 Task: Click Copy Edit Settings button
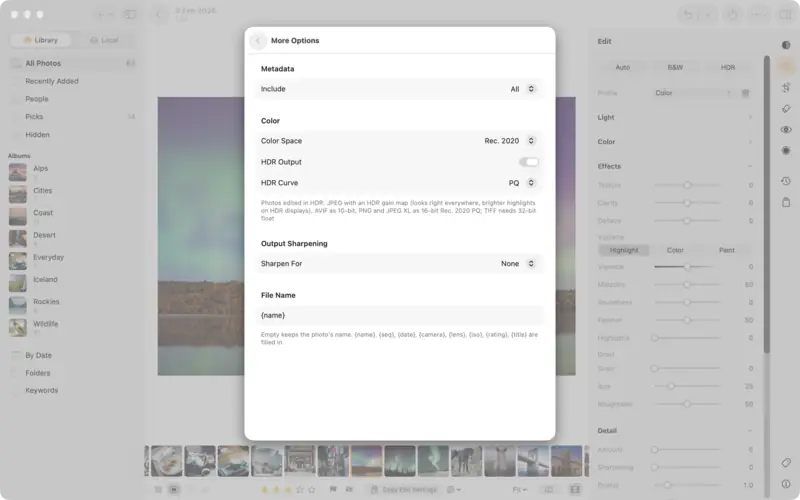tap(404, 490)
